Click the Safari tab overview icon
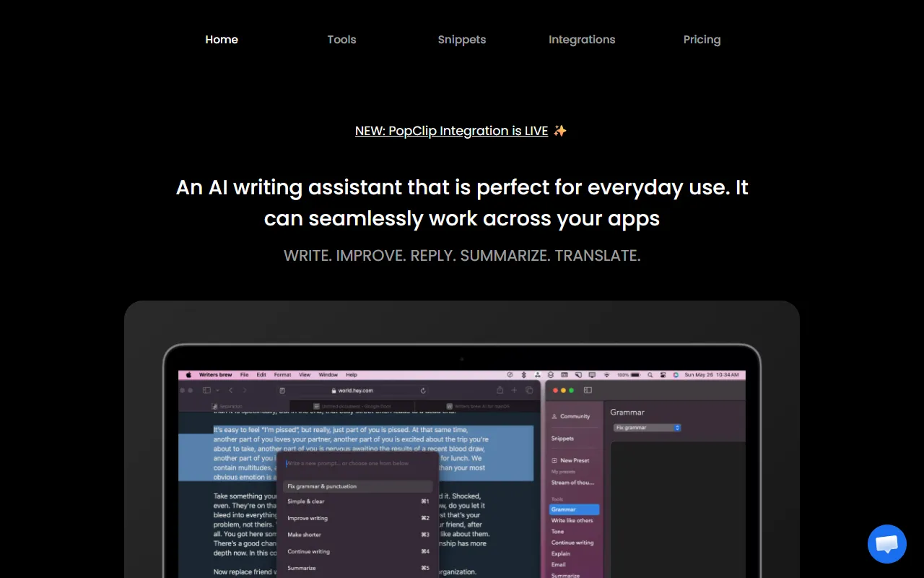 (x=529, y=390)
